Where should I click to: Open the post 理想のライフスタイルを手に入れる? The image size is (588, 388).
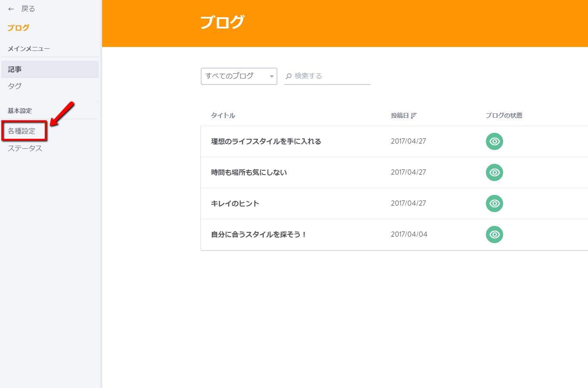click(265, 141)
